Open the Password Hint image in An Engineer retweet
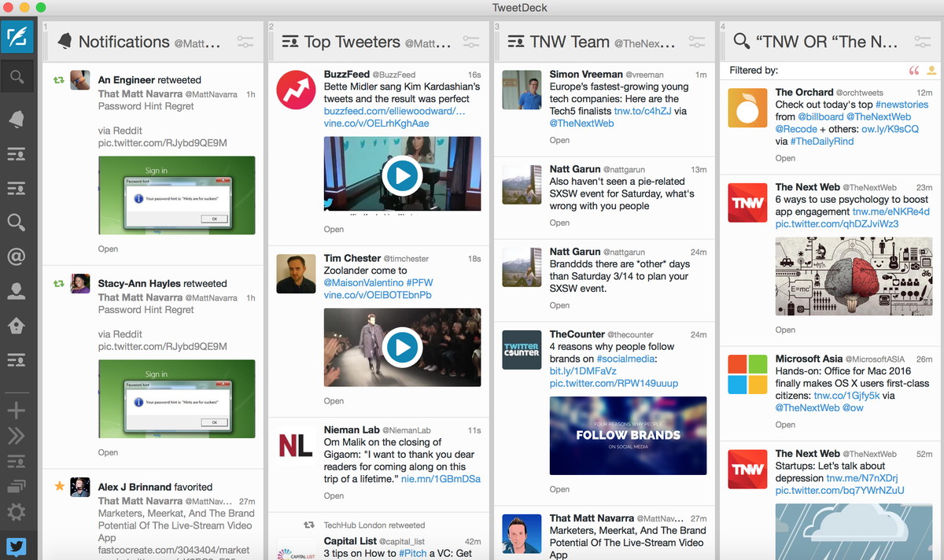The image size is (944, 560). (x=176, y=196)
